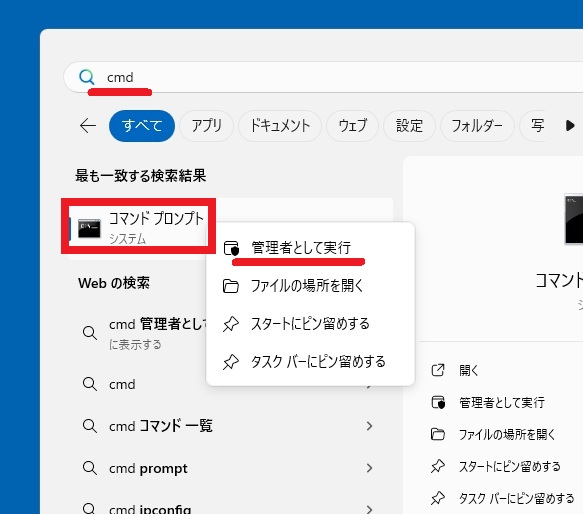The image size is (583, 514).
Task: Switch to the ドキュメント filter tab
Action: coord(280,126)
